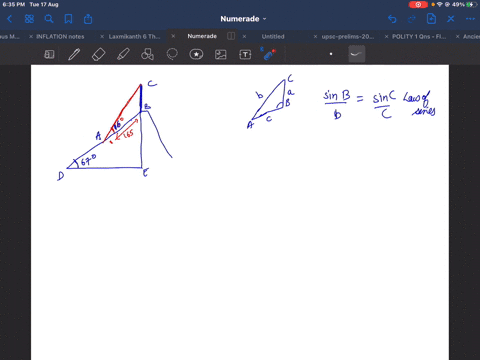Switch to the upsc-prelims-20... tab

tap(348, 37)
